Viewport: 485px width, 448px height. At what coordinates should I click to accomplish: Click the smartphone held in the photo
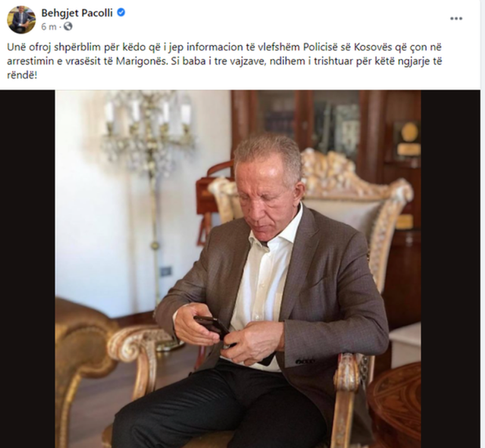click(212, 327)
